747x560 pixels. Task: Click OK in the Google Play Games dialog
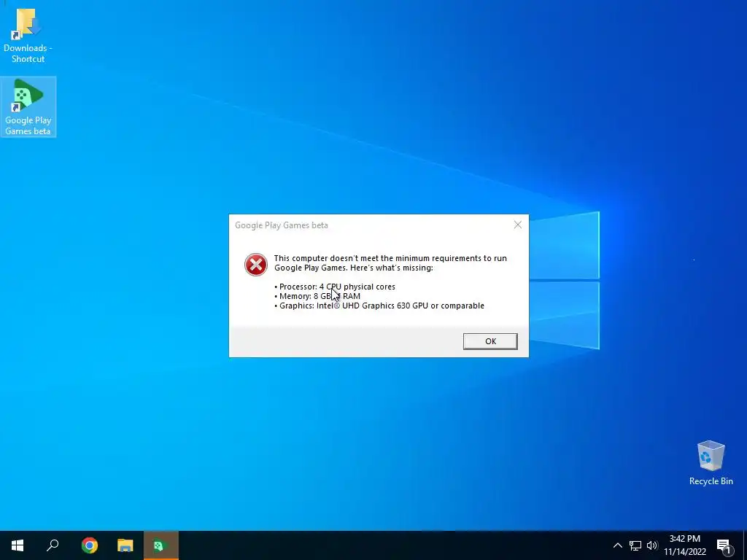490,341
